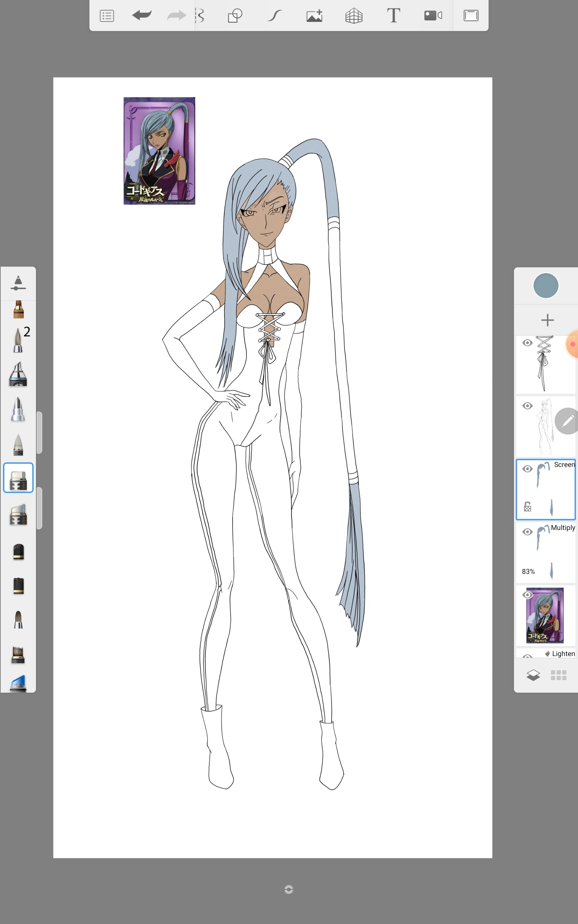
Task: Select the spiky bristle fan brush
Action: point(18,654)
